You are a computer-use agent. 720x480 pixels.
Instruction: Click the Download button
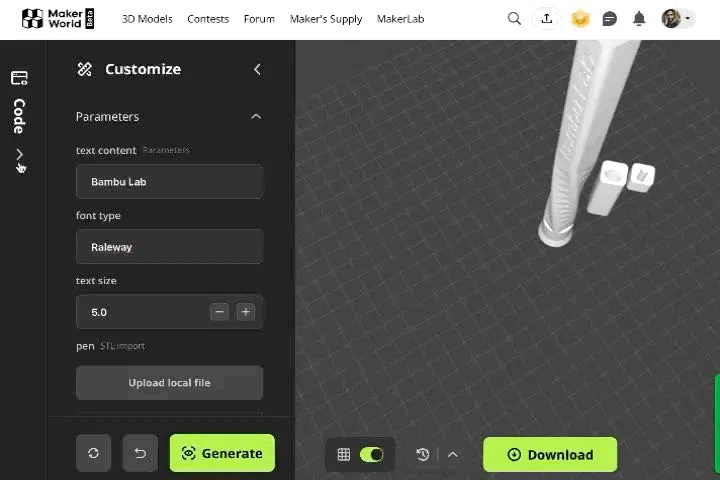[550, 455]
